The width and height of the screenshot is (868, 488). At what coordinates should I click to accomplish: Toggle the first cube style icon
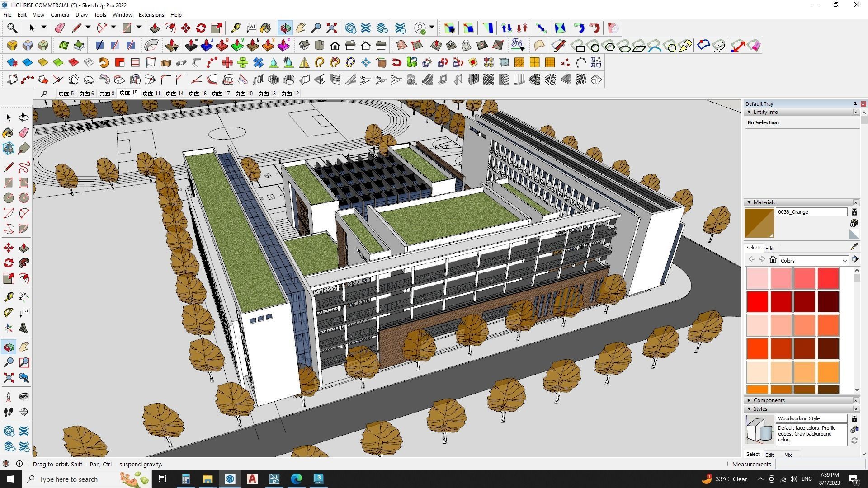click(12, 45)
